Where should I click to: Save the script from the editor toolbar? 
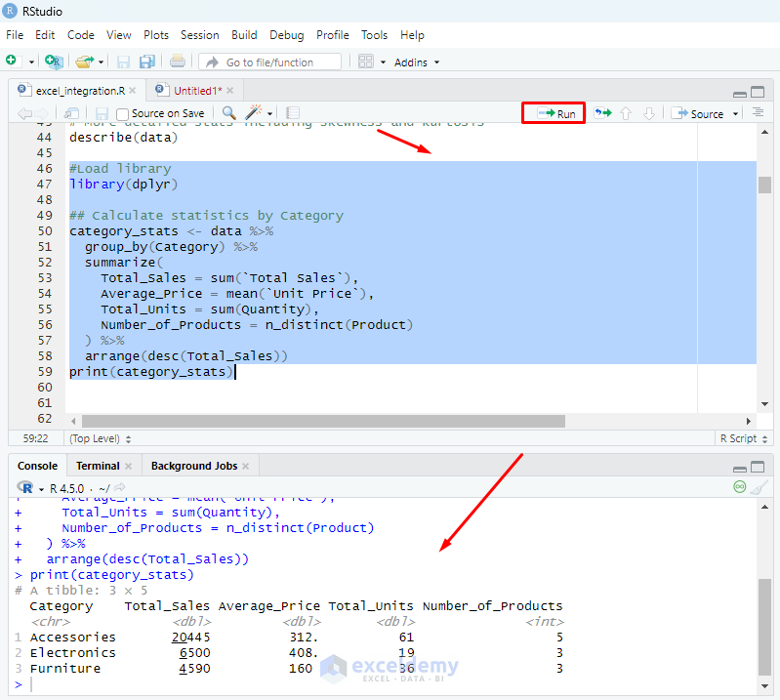tap(102, 113)
